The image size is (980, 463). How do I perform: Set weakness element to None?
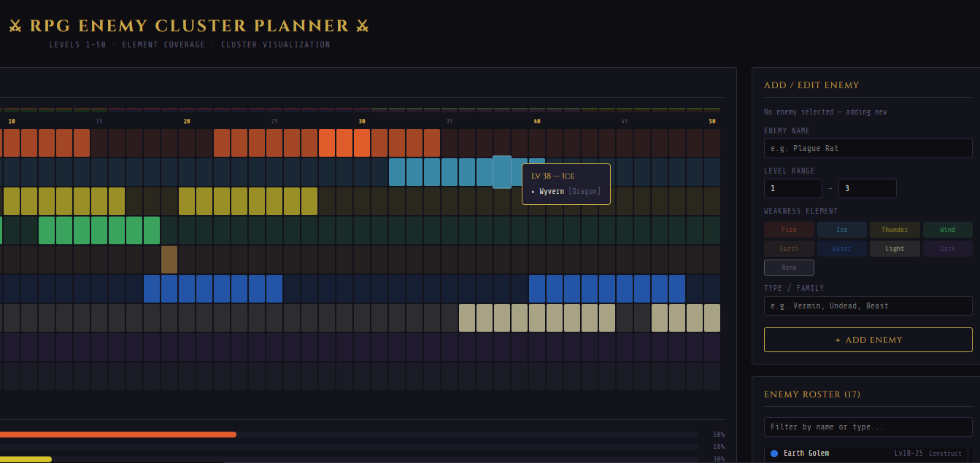point(789,268)
